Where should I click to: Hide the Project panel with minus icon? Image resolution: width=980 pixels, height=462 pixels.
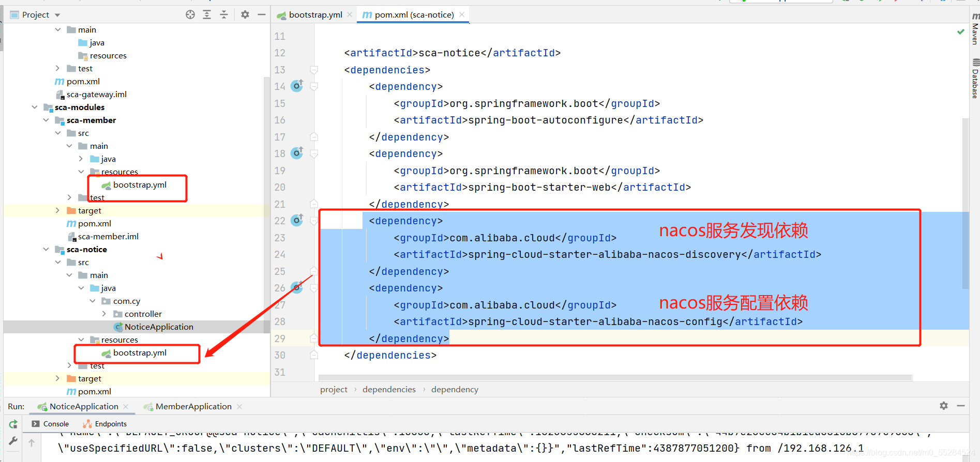coord(262,14)
